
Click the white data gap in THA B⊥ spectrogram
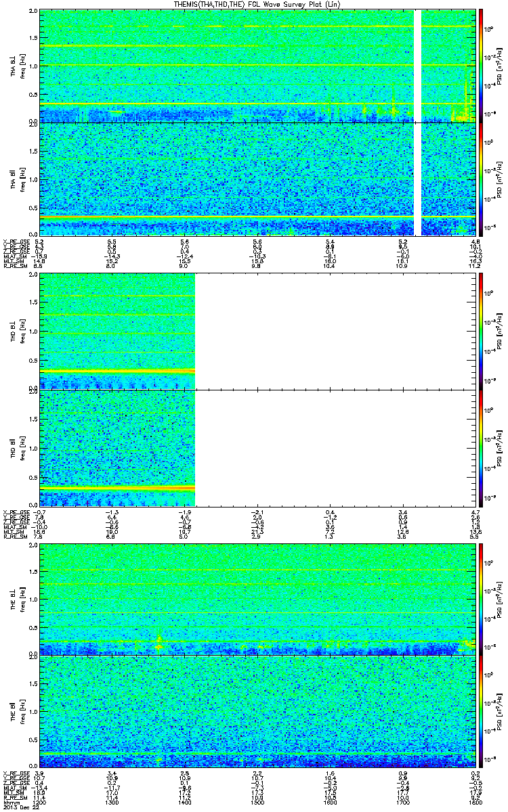[x=418, y=66]
